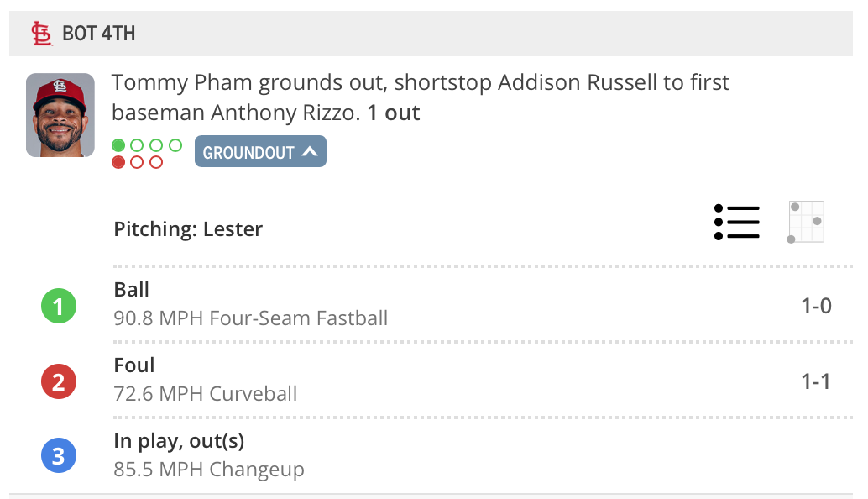Click the Pitching: Lester label
Screen dimensions: 868x499
pyautogui.click(x=188, y=228)
